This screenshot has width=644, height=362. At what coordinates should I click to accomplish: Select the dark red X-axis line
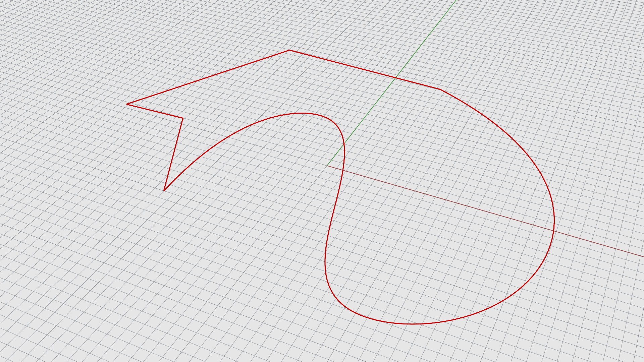pyautogui.click(x=453, y=202)
